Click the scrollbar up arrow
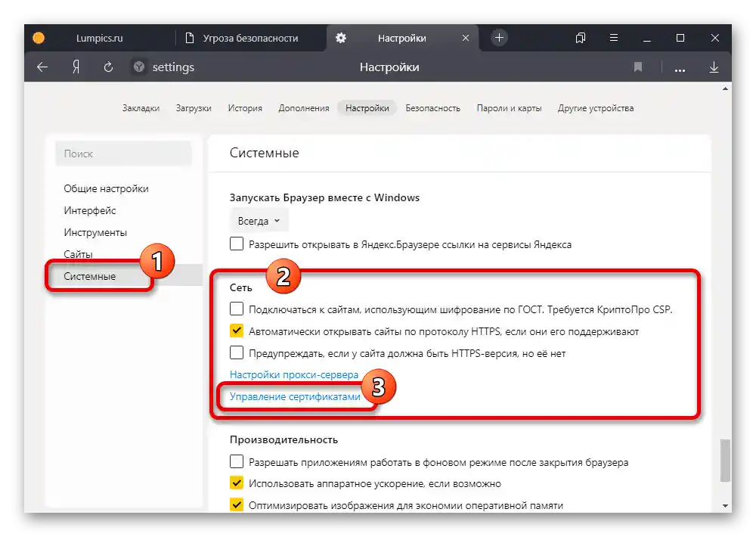 (725, 88)
